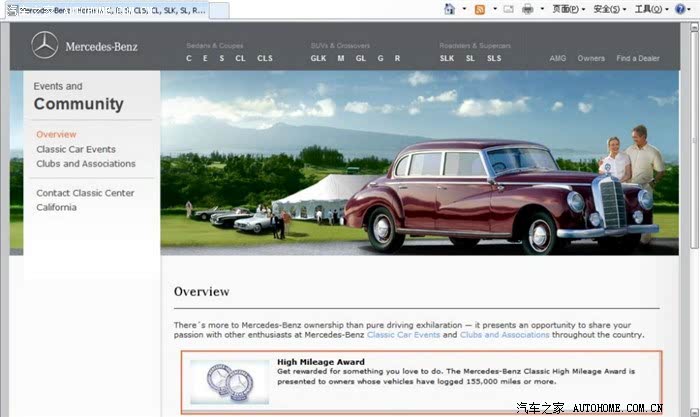Click the Classic Car Events inline link
This screenshot has width=700, height=417.
pos(403,334)
